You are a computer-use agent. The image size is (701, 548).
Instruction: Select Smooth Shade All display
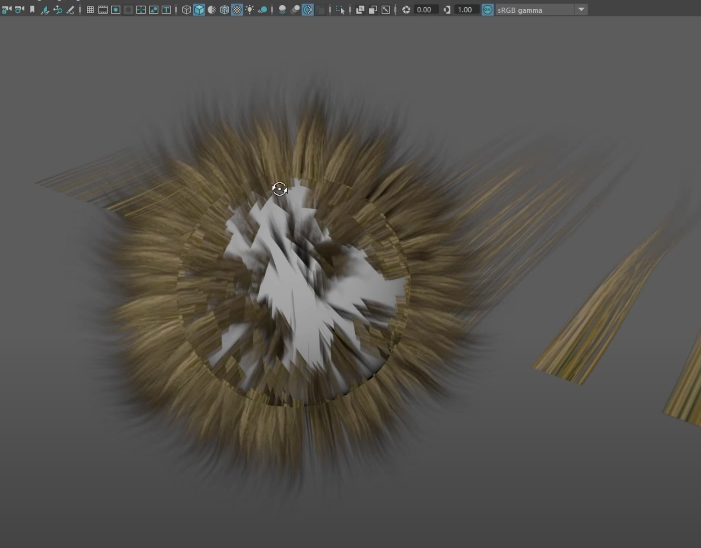click(199, 9)
